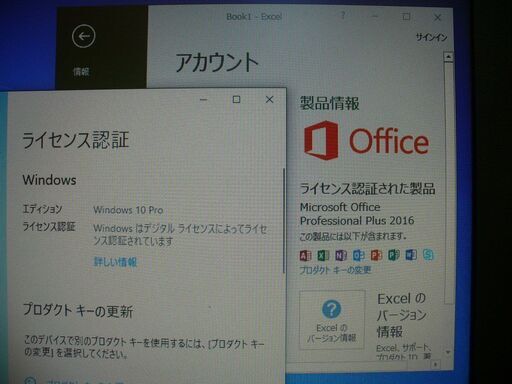
Task: Click the Publisher app icon
Action: pos(394,255)
